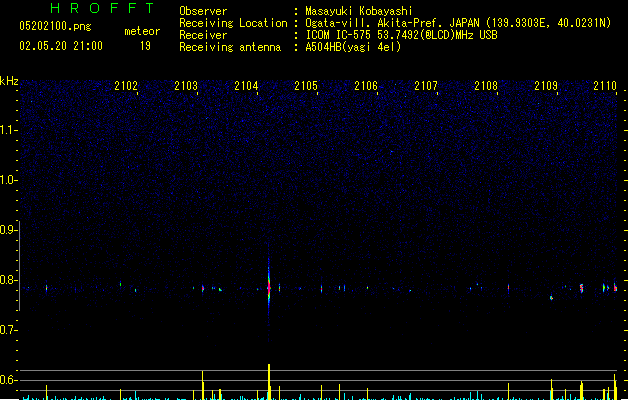629x400 pixels.
Task: Click the kHz axis unit label
Action: click(x=9, y=81)
